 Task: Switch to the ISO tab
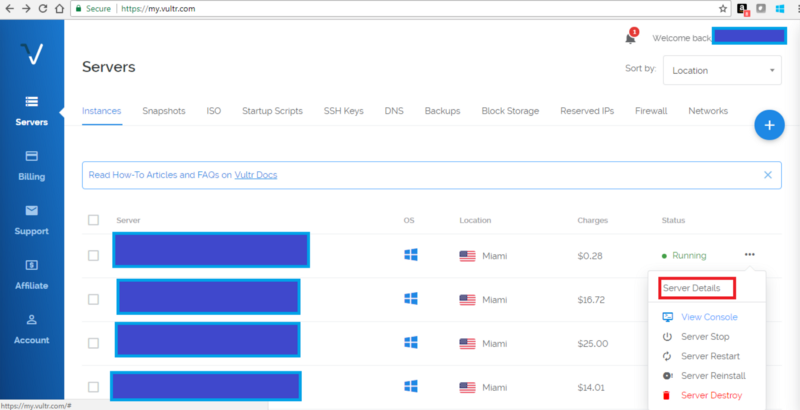pyautogui.click(x=214, y=111)
